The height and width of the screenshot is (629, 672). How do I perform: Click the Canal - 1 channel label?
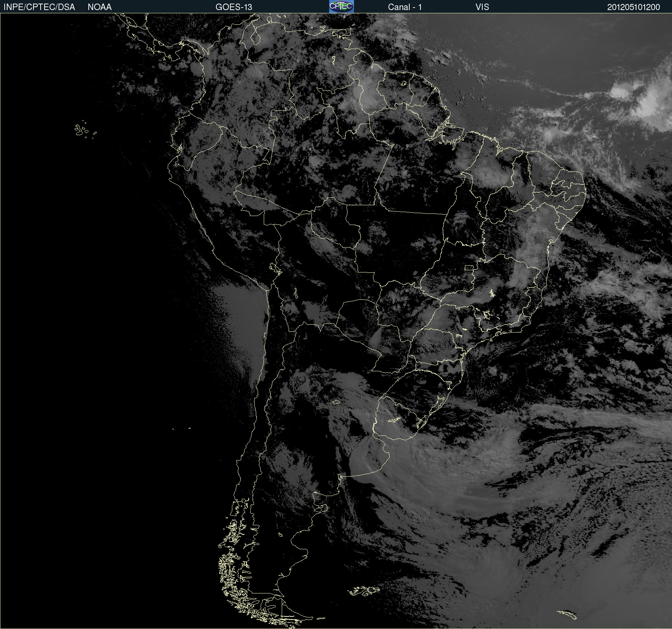(405, 7)
